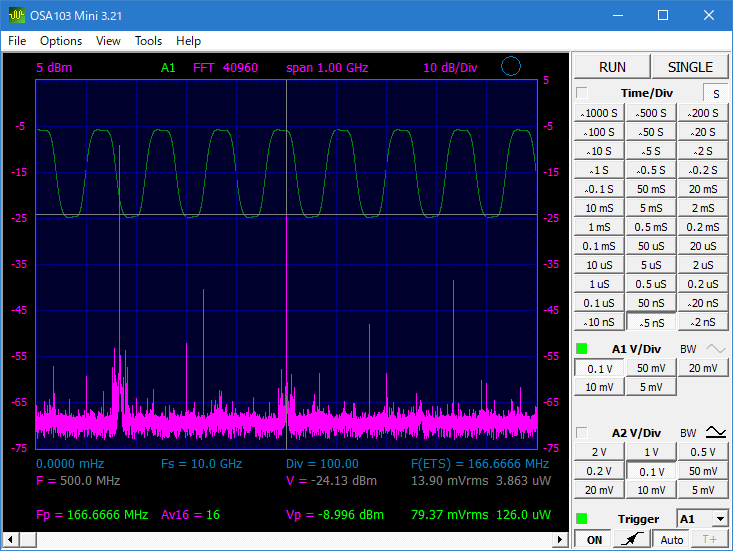Viewport: 733px width, 551px height.
Task: Open the Tools menu
Action: (x=149, y=41)
